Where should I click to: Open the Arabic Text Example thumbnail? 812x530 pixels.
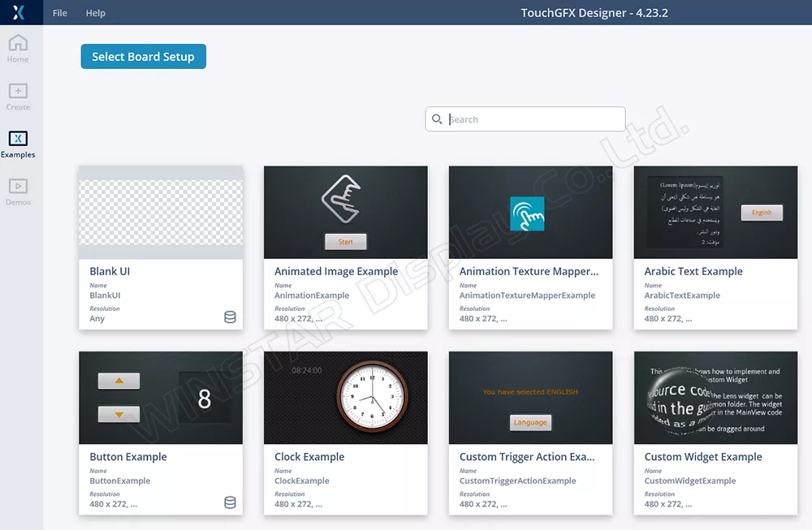715,213
